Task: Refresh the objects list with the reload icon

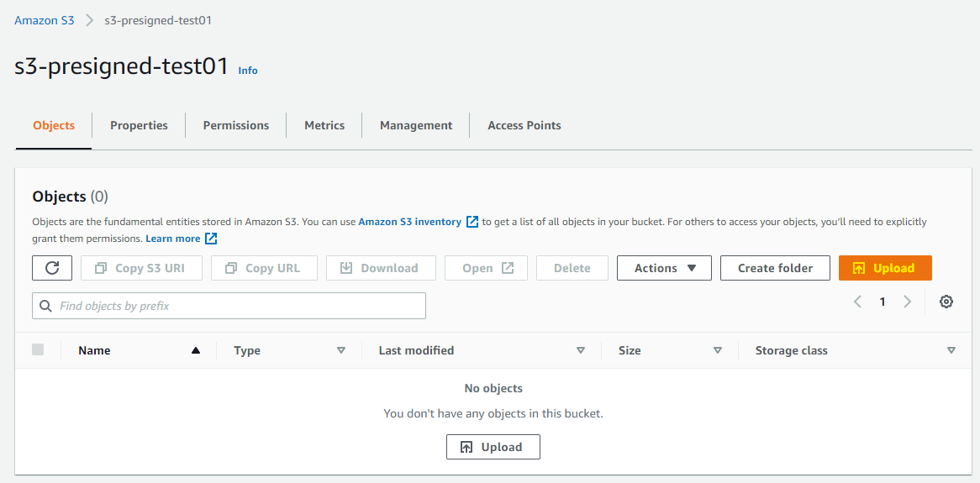Action: pos(52,268)
